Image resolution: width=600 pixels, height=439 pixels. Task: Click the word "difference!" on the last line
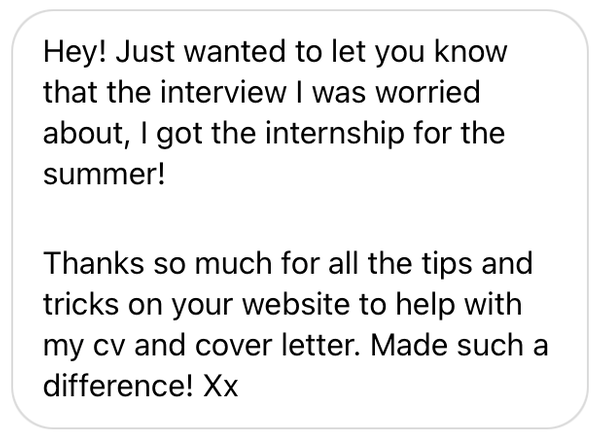coord(118,386)
